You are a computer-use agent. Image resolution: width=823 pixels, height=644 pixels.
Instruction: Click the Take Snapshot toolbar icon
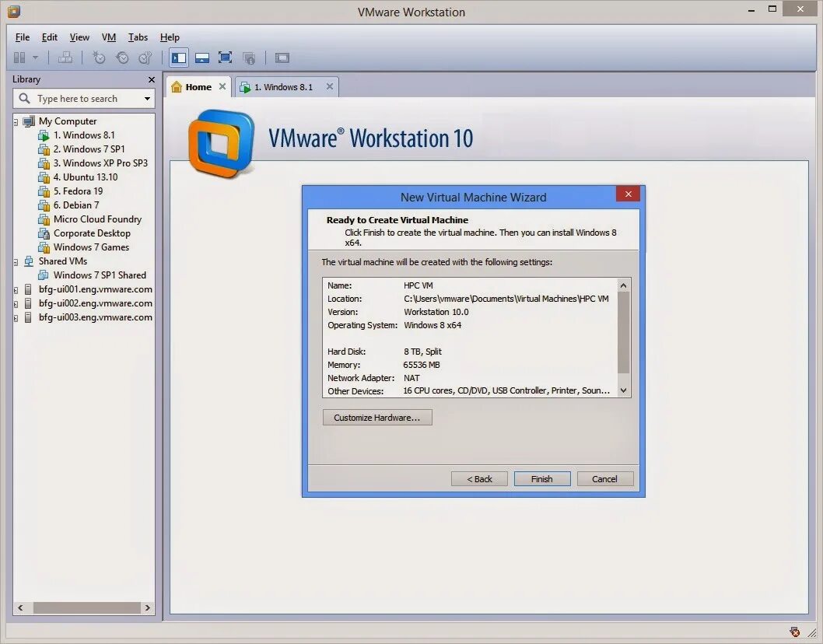(x=99, y=58)
